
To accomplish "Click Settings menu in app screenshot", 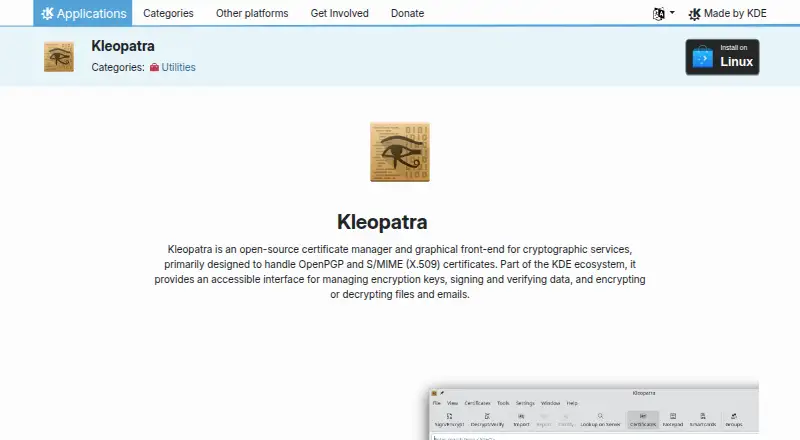I will click(525, 403).
